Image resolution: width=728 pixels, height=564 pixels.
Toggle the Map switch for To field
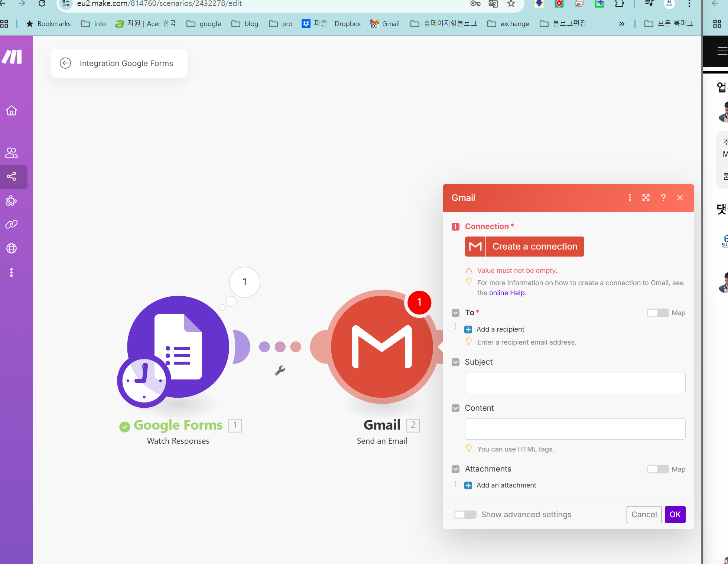658,313
